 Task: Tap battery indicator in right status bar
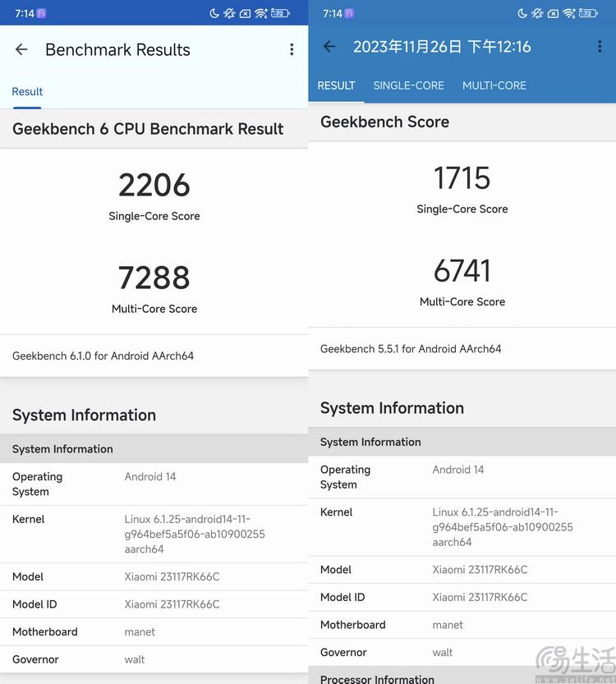point(588,13)
